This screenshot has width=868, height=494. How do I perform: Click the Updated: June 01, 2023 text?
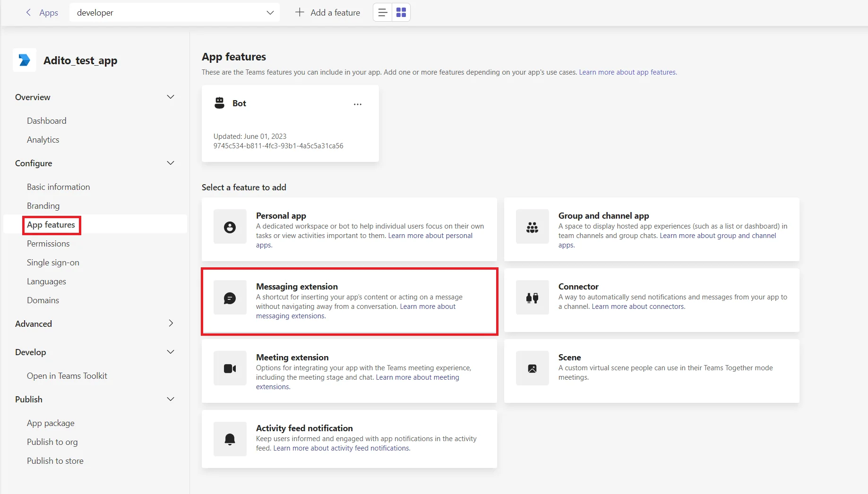(x=250, y=136)
